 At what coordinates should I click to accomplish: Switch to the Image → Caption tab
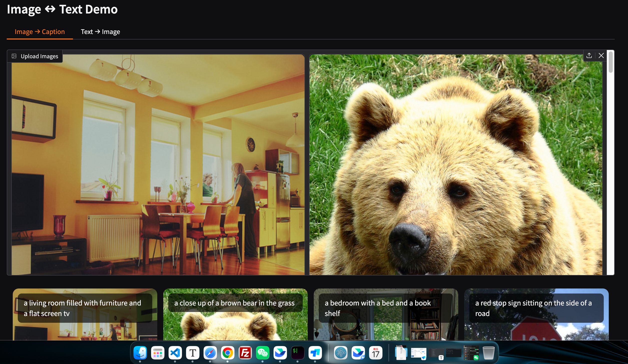pos(40,32)
